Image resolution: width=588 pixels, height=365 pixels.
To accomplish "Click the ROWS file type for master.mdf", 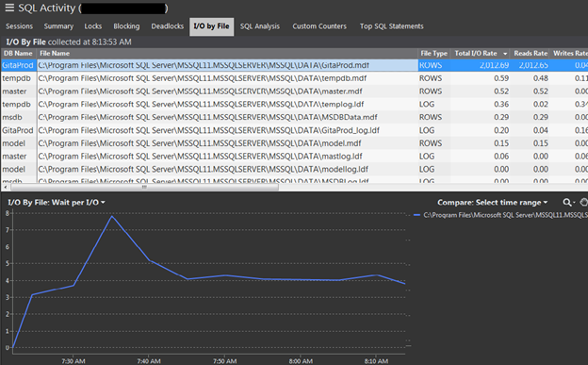I will tap(431, 91).
